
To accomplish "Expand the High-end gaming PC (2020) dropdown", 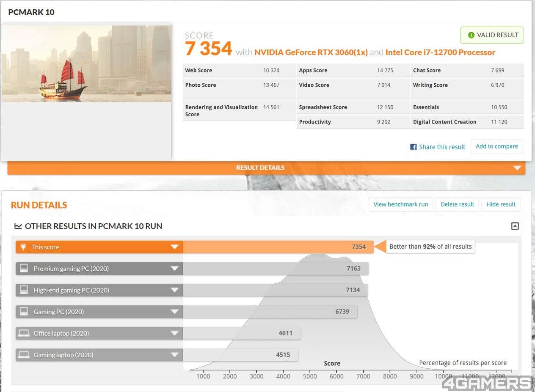I will click(174, 290).
